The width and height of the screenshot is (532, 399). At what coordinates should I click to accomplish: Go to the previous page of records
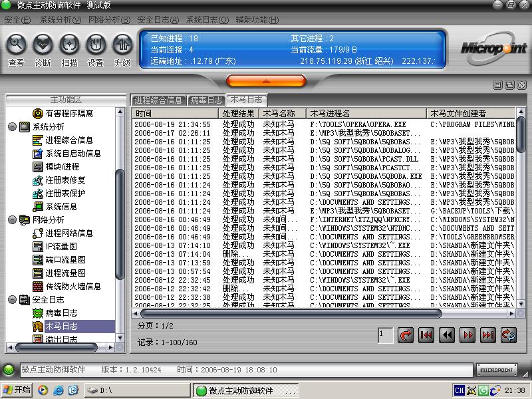[x=447, y=335]
